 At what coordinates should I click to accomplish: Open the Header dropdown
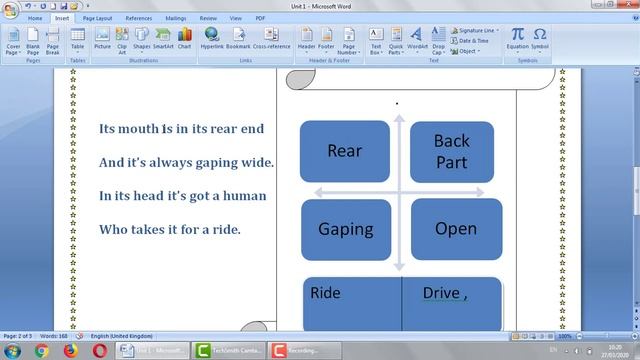click(x=307, y=41)
